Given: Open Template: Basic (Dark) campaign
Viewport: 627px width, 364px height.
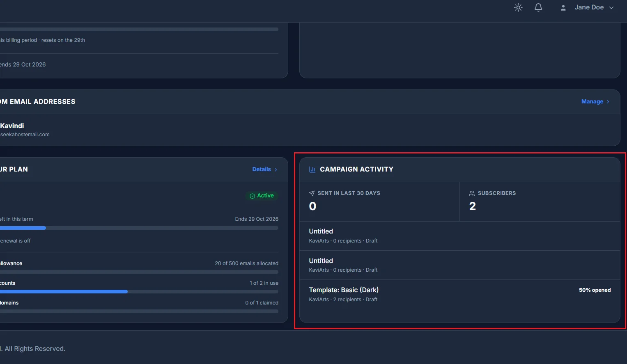Looking at the screenshot, I should (459, 294).
